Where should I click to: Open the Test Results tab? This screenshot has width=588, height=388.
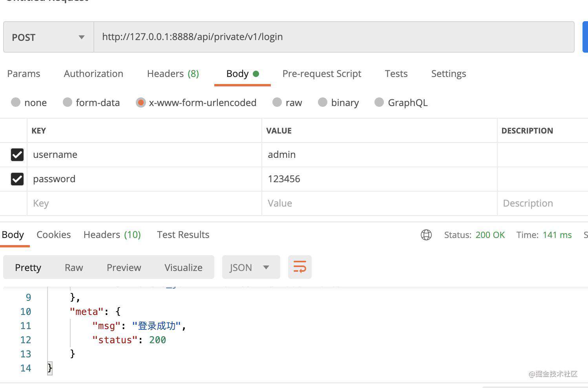tap(183, 234)
